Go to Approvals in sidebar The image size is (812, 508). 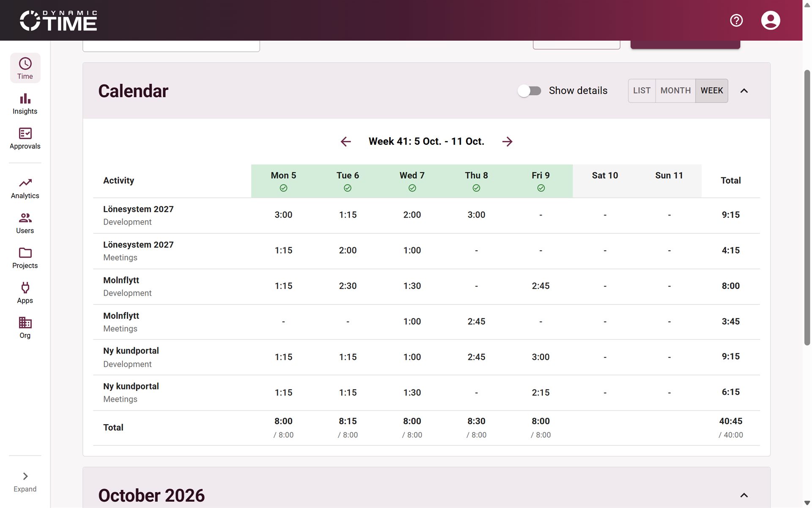(x=25, y=139)
